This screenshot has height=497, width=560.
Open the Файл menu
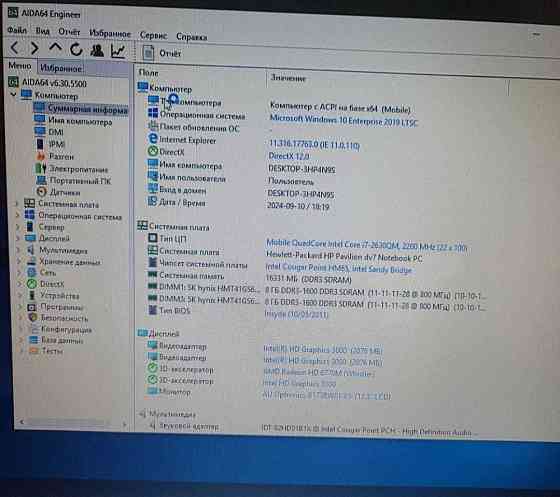[x=17, y=30]
